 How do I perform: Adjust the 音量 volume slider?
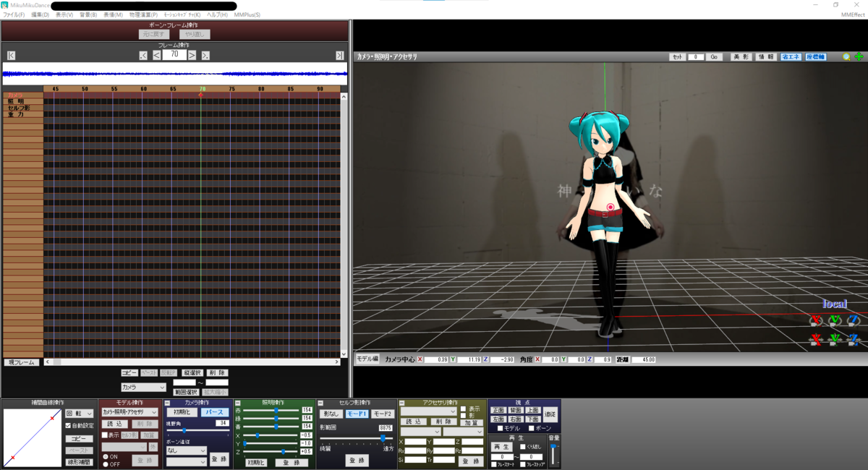pyautogui.click(x=553, y=453)
